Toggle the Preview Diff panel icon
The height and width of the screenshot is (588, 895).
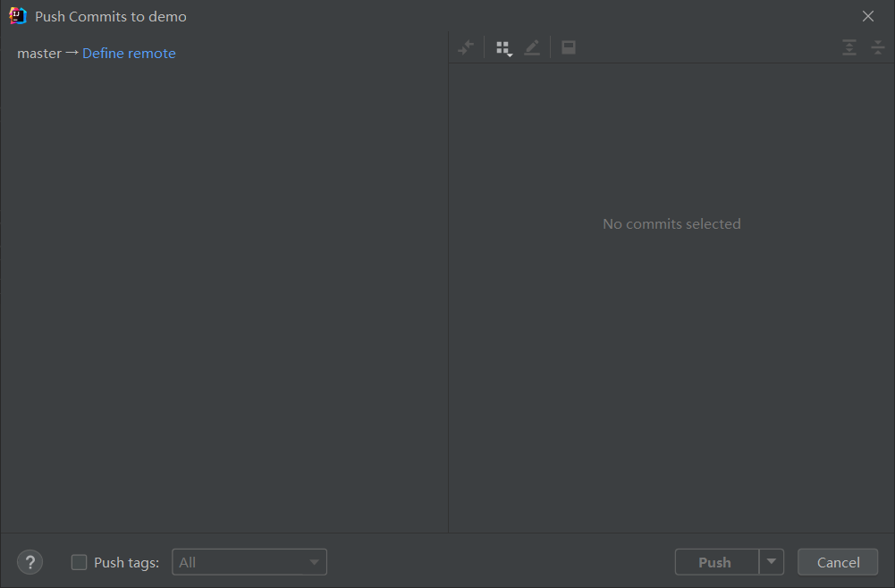569,47
